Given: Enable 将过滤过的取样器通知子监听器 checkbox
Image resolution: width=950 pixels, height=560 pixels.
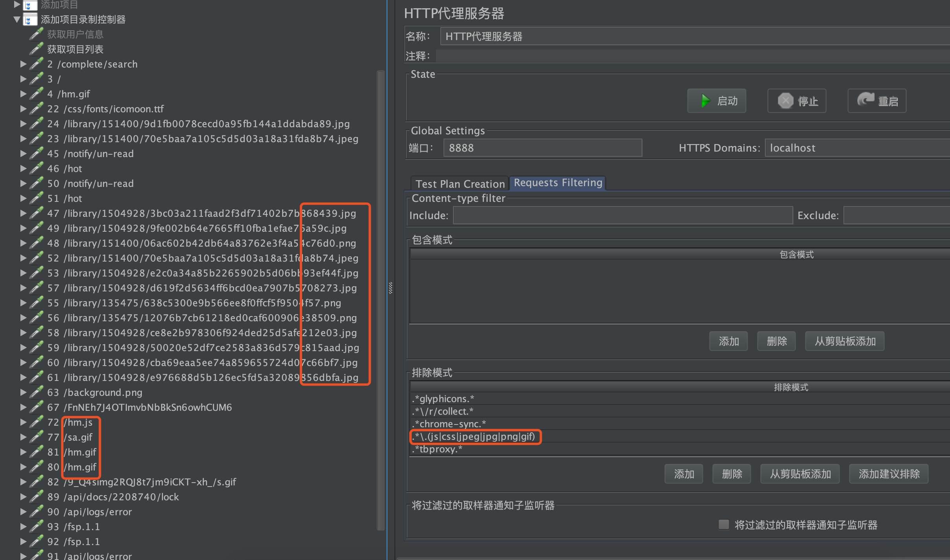Looking at the screenshot, I should point(723,525).
